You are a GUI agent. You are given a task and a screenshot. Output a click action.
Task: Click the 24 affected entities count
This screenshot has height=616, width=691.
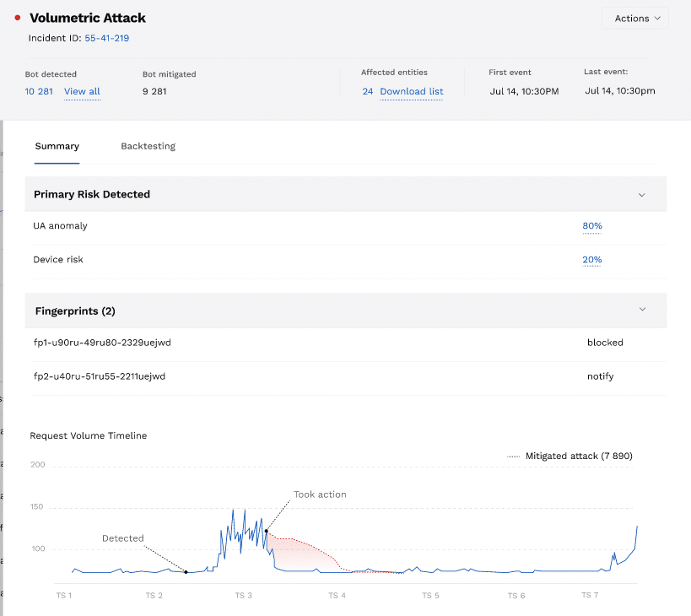(368, 91)
